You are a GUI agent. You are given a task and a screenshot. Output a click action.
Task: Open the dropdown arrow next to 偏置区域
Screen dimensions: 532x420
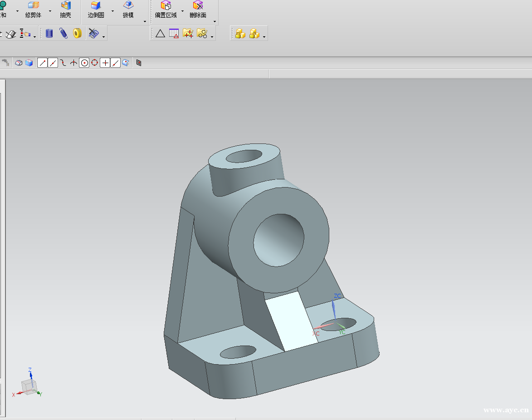tap(182, 10)
